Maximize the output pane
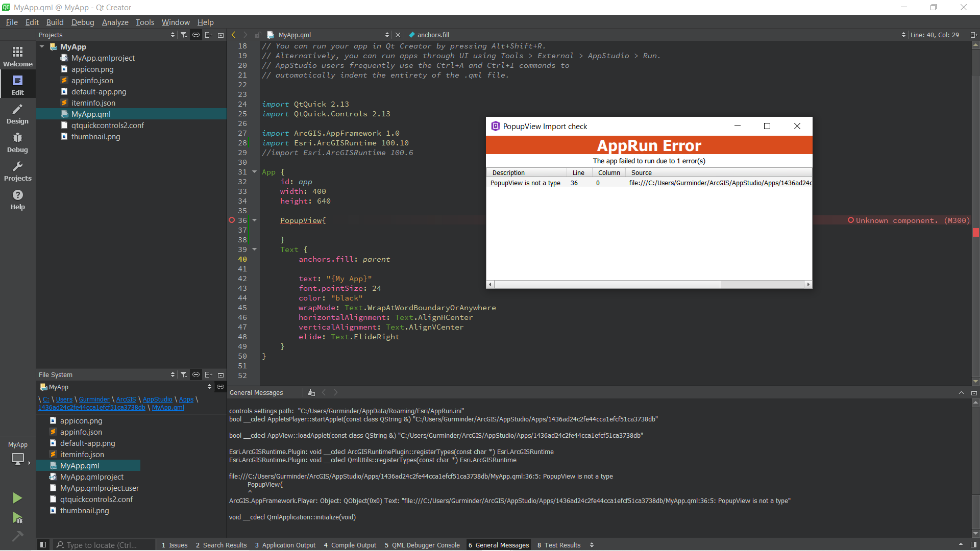Screen dimensions: 980x551 click(x=961, y=392)
